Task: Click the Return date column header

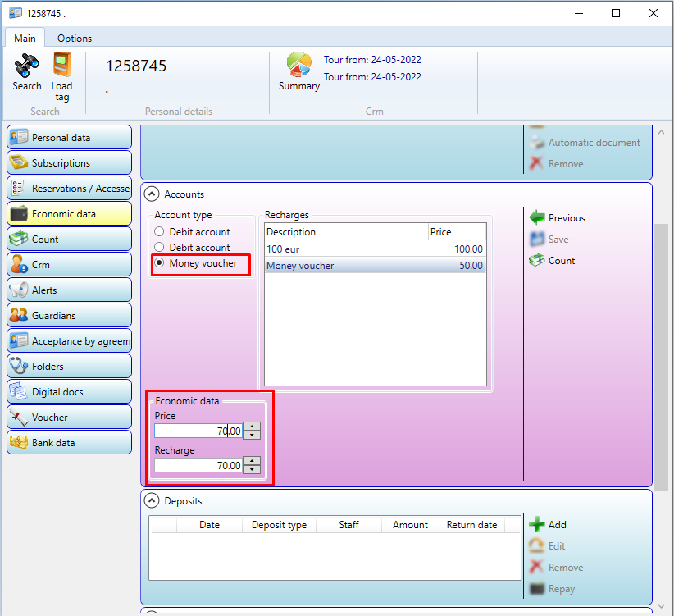Action: (471, 525)
